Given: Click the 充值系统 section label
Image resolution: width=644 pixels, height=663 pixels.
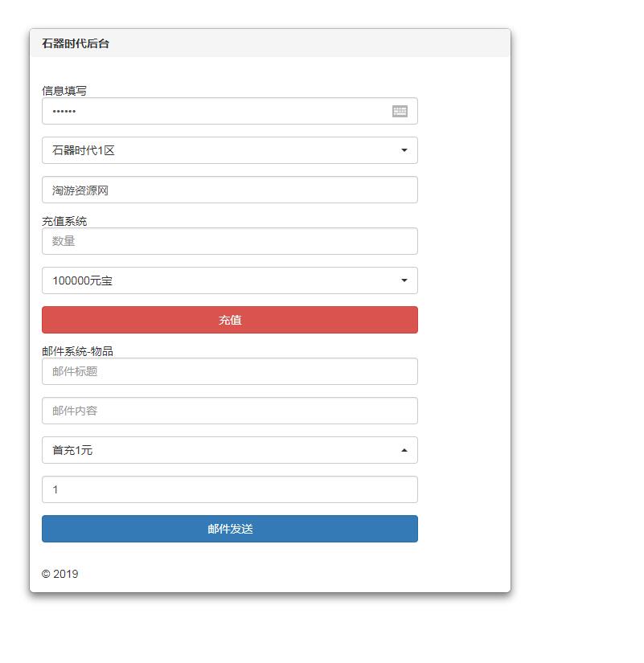Looking at the screenshot, I should (64, 221).
